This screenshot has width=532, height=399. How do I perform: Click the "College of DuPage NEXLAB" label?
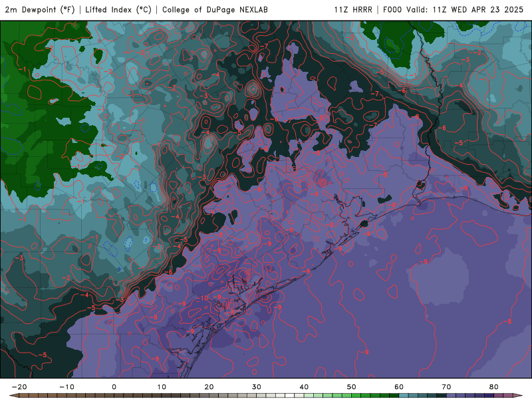tap(215, 10)
